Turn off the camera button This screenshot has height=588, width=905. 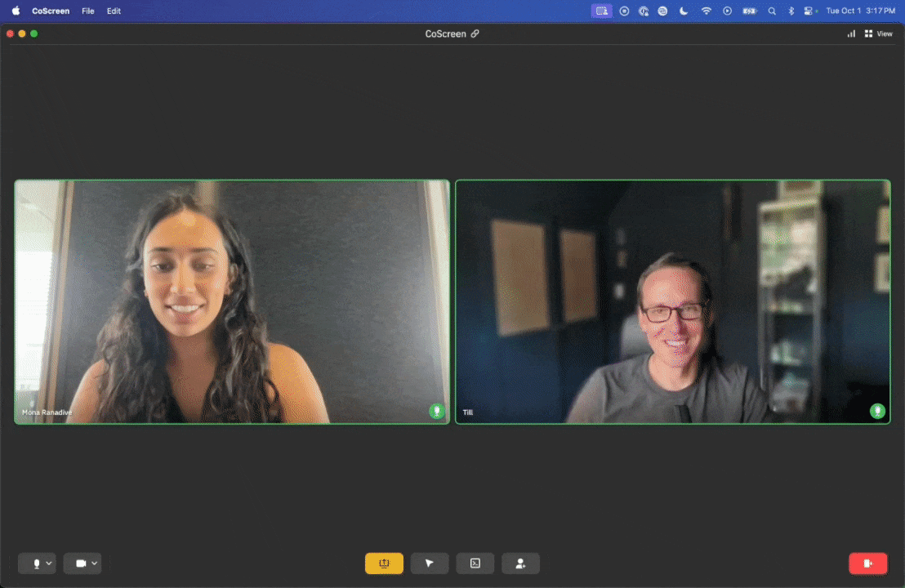pos(81,563)
